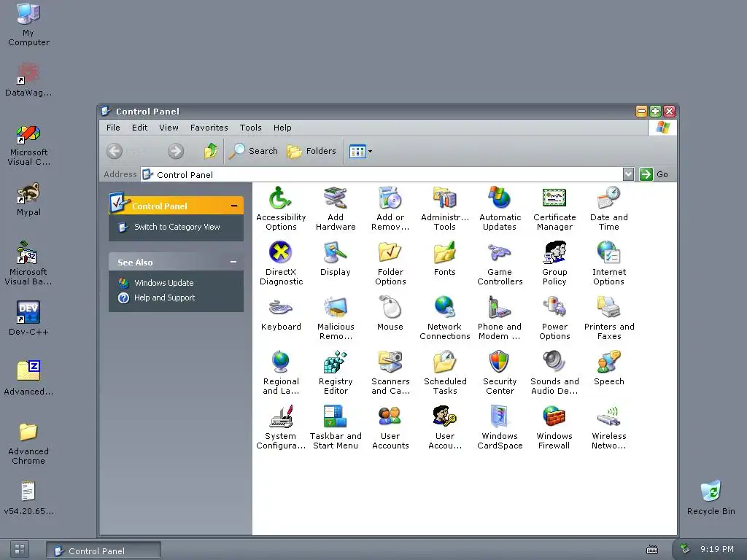Select Dev-C++ desktop shortcut
The image size is (747, 560).
pos(28,318)
